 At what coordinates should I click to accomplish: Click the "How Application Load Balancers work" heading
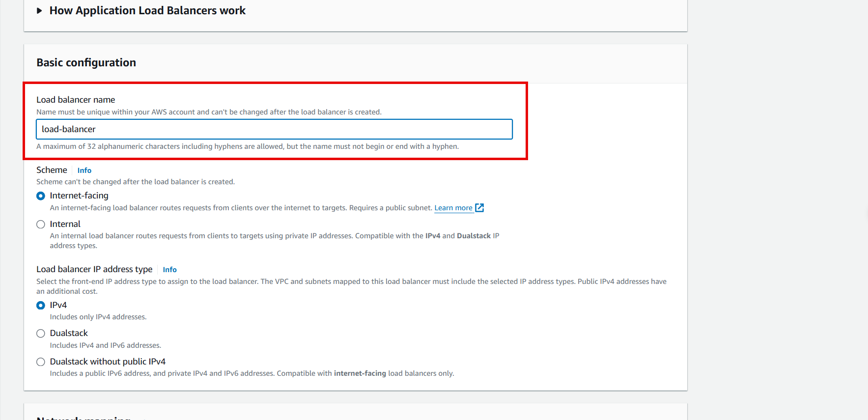[147, 11]
